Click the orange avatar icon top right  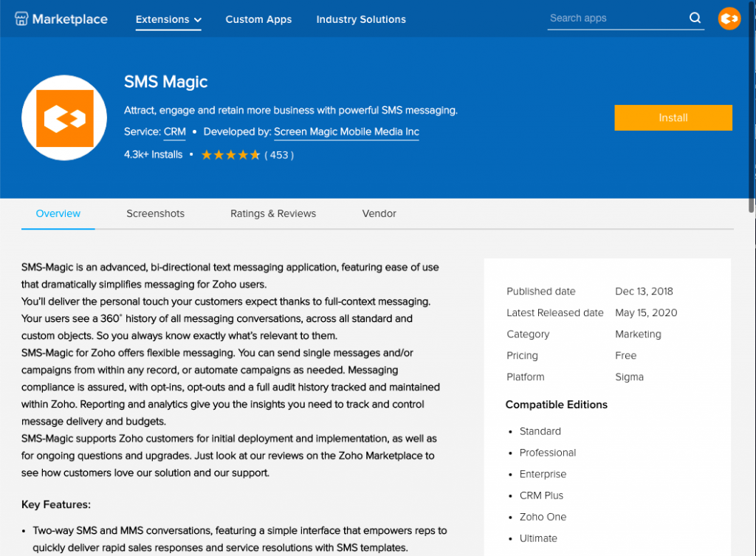729,18
